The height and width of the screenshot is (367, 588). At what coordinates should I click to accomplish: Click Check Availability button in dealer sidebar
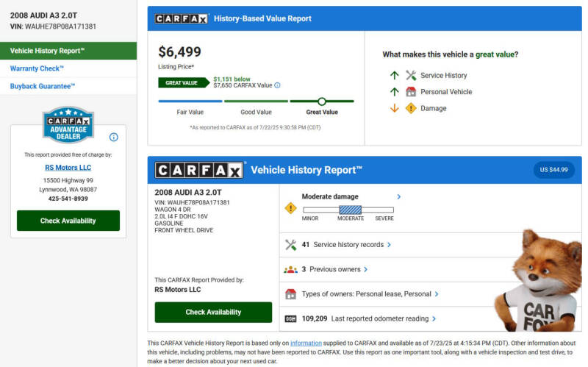pos(68,221)
